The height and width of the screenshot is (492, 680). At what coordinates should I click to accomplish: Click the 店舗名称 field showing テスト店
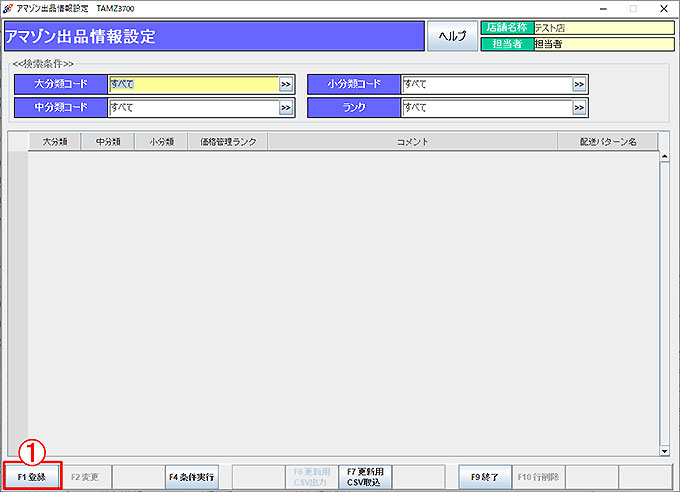click(604, 28)
